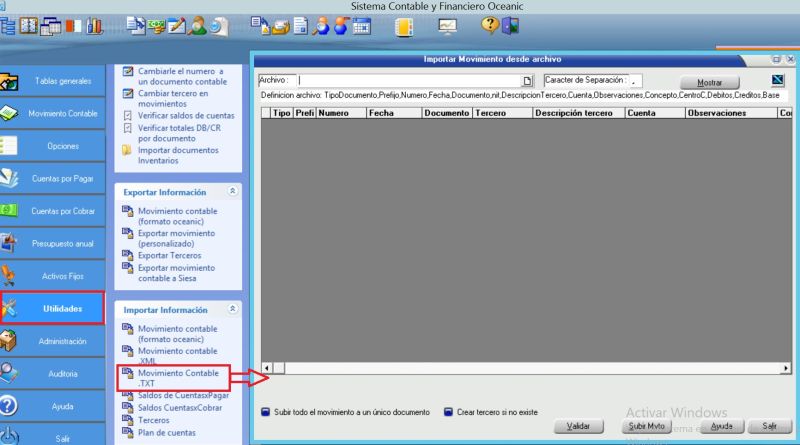Screen dimensions: 800x445
Task: Click the Validar button
Action: [x=579, y=426]
